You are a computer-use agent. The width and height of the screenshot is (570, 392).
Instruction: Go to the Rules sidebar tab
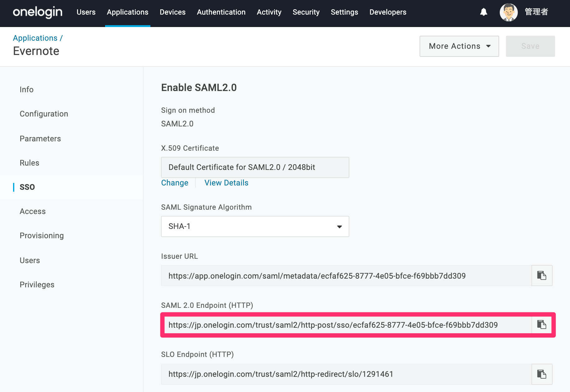point(29,163)
